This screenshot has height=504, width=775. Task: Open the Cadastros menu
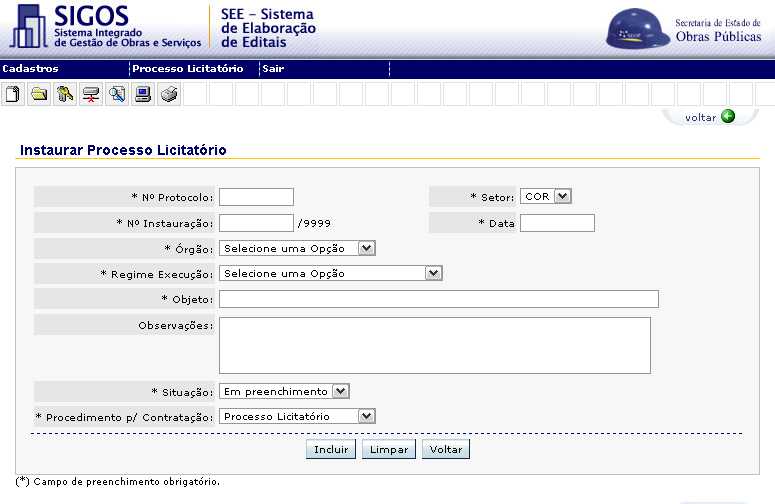click(x=31, y=69)
